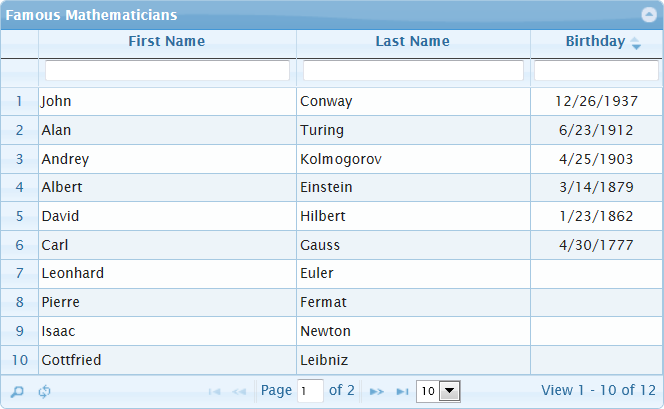Select the Hilbert cell

pos(413,216)
